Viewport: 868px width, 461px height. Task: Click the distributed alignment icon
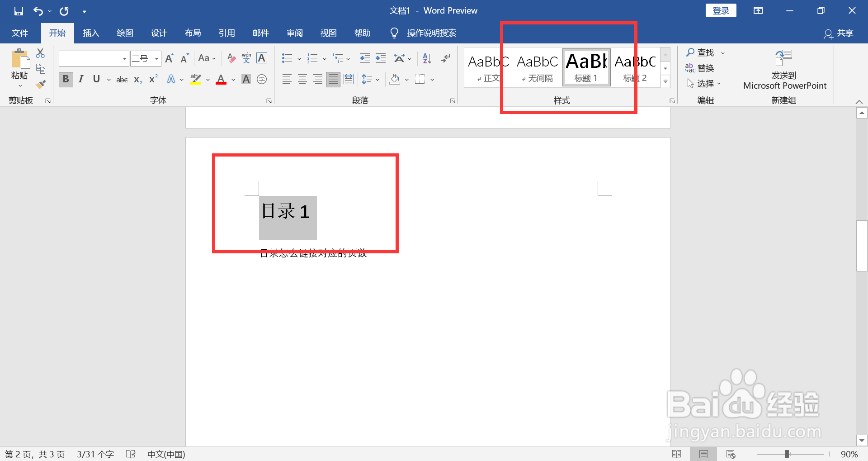point(349,80)
